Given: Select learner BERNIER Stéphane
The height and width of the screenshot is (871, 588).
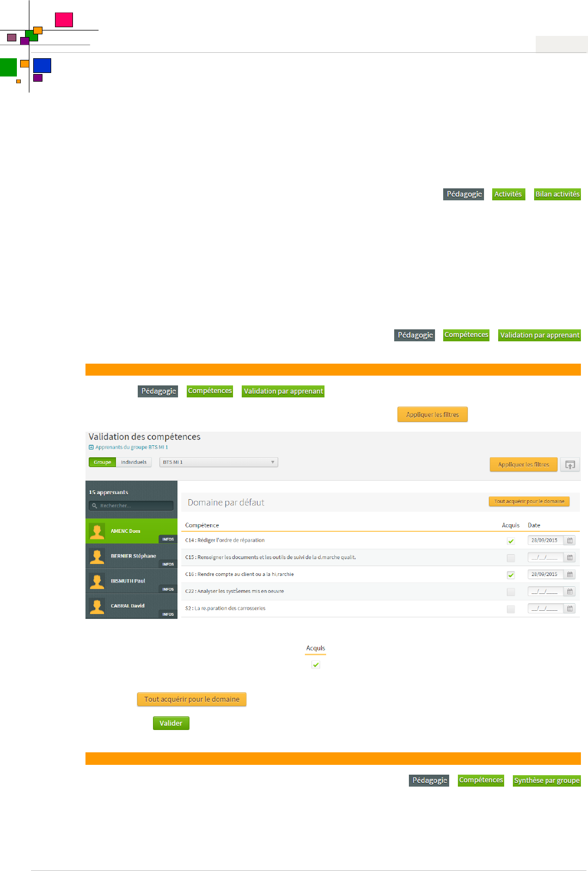Looking at the screenshot, I should (x=131, y=556).
